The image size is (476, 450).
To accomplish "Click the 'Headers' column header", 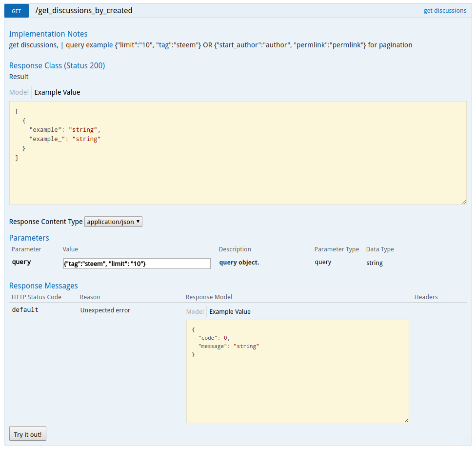I will coord(426,297).
